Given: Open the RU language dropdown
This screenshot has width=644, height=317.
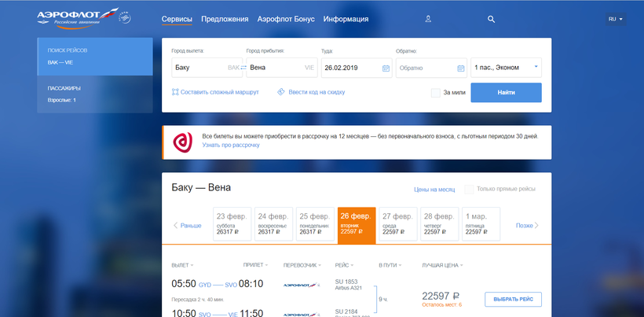Looking at the screenshot, I should pos(616,19).
